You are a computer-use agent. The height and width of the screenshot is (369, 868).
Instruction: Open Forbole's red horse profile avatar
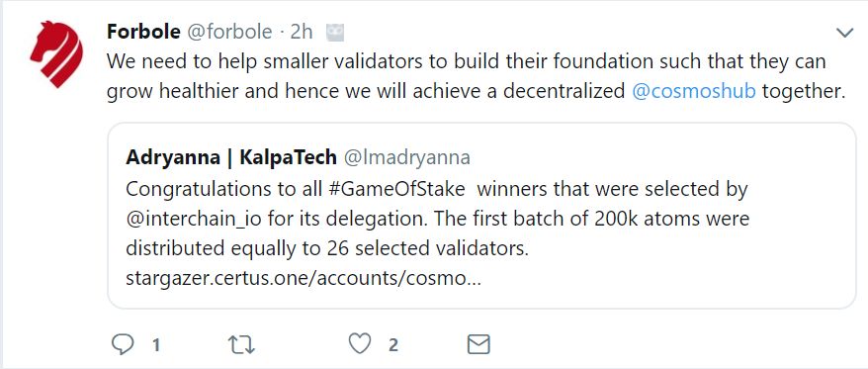pyautogui.click(x=56, y=53)
